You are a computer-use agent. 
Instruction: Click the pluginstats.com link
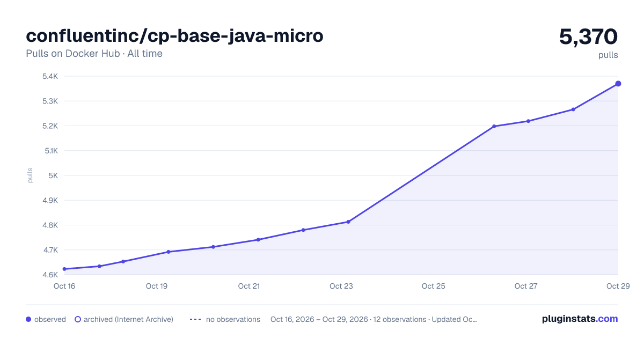(580, 319)
